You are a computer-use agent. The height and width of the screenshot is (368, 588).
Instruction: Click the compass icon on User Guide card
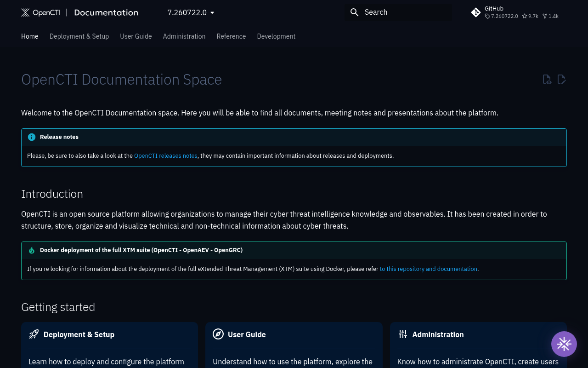(x=218, y=334)
